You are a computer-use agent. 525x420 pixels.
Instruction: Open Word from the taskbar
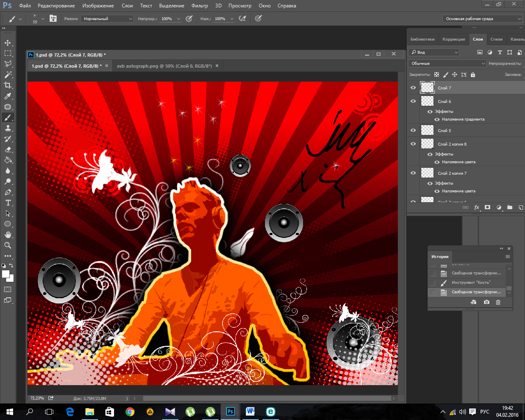[250, 412]
